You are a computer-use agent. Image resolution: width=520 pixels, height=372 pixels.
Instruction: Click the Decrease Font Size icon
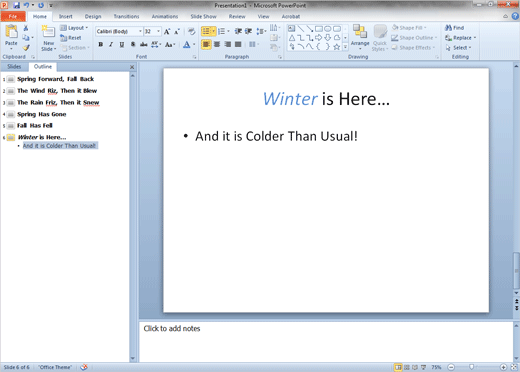click(x=177, y=31)
